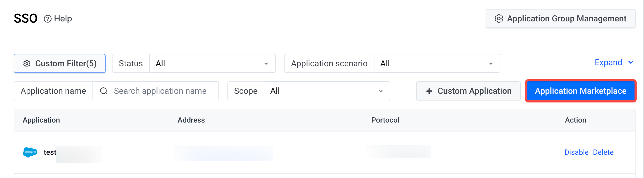This screenshot has width=644, height=178.
Task: Click the Salesforce logo in test row
Action: 30,152
